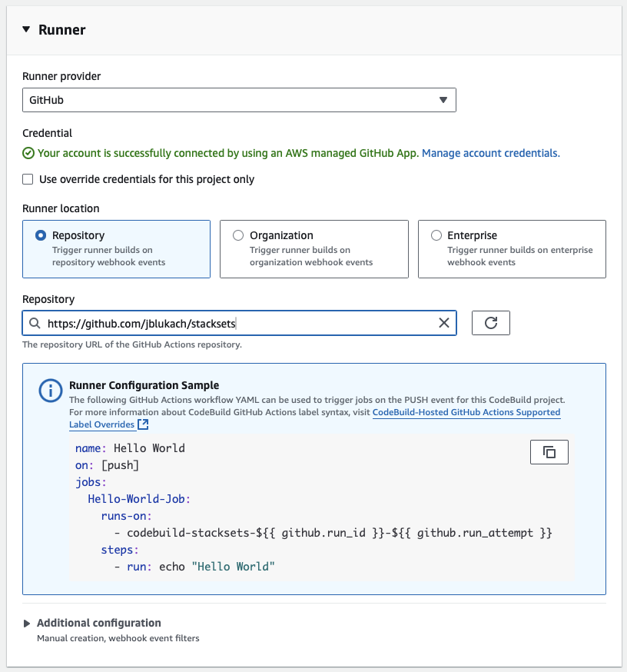Screen dimensions: 627x672
Task: Click the Runner Configuration Sample title
Action: click(144, 385)
